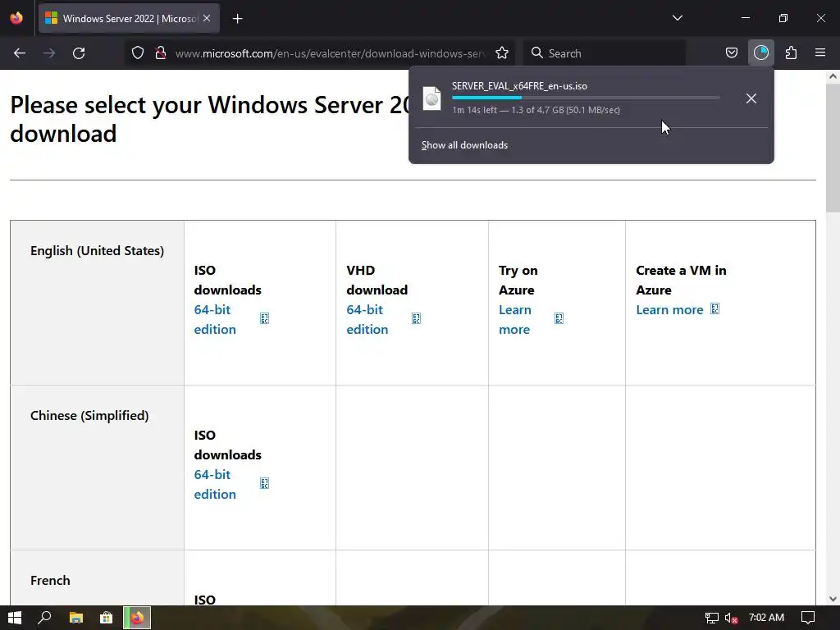Click the muted volume tray icon

pos(731,618)
